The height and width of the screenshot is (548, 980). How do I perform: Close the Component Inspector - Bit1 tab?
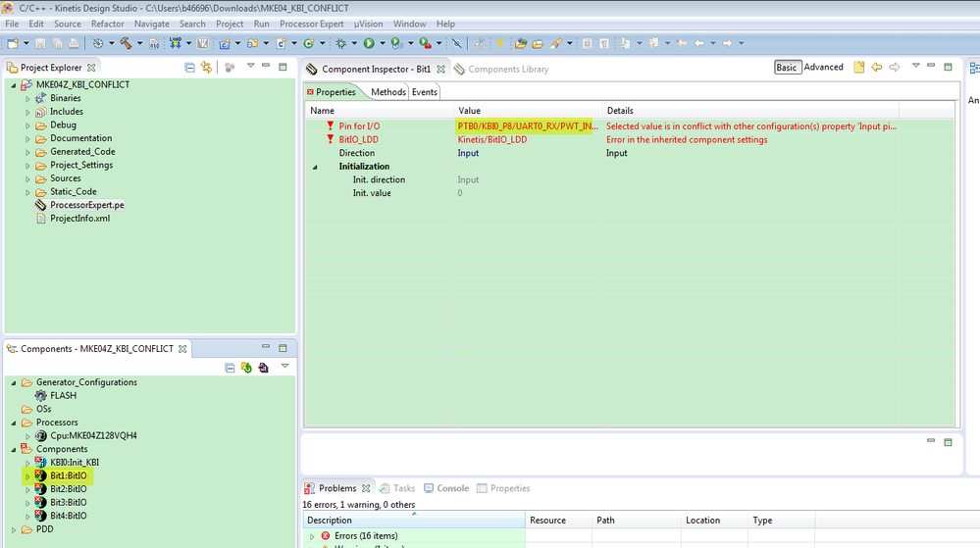(x=441, y=70)
